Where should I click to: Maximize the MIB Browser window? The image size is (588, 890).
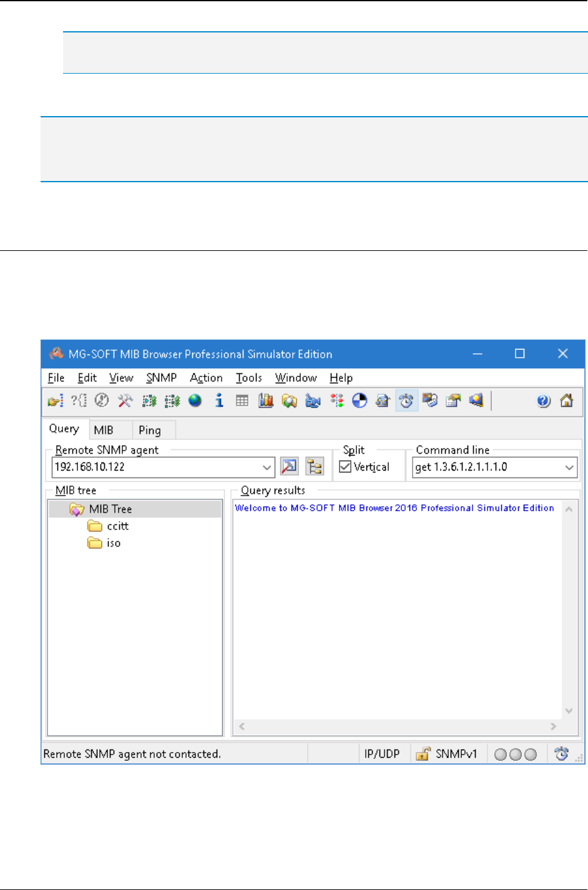[x=519, y=354]
